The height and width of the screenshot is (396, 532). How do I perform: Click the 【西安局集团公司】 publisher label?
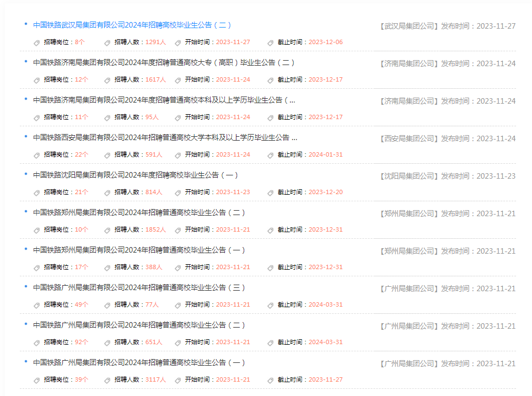[x=410, y=138]
